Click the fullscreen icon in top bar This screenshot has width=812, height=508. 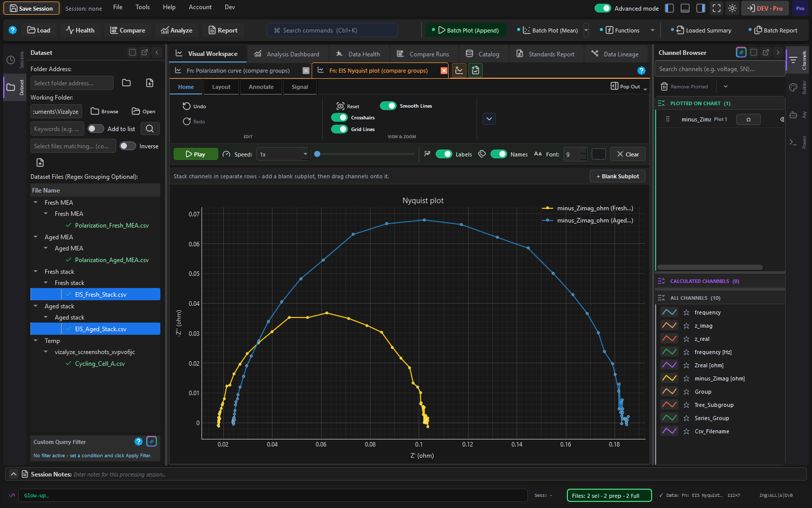click(x=716, y=8)
